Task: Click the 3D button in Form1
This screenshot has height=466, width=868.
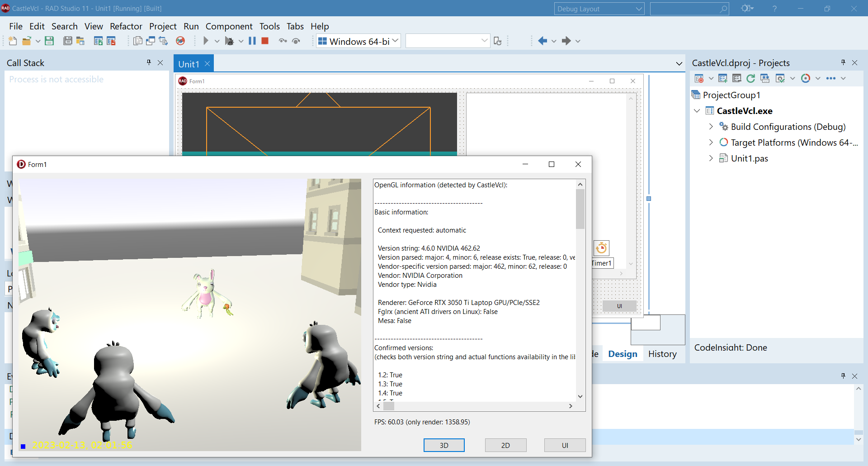Action: pos(444,445)
